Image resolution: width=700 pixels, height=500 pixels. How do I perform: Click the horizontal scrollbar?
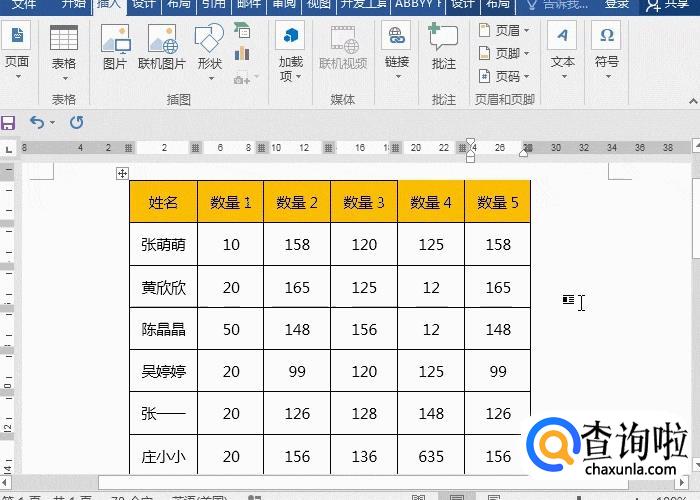pyautogui.click(x=362, y=482)
